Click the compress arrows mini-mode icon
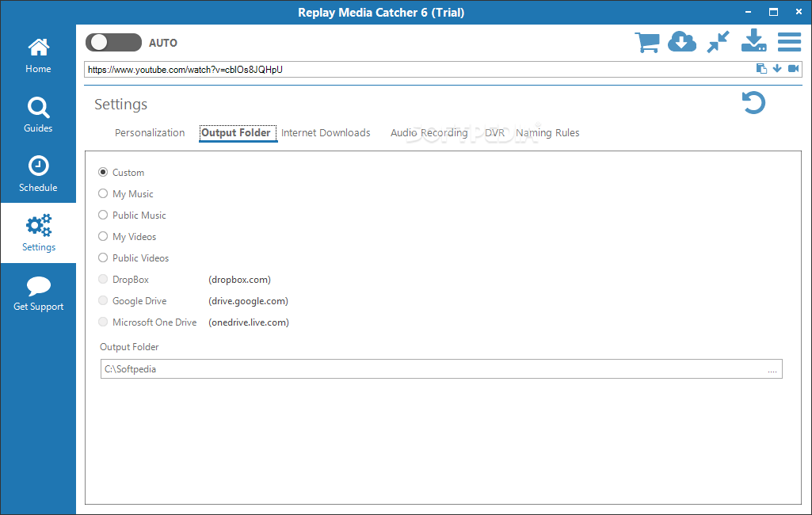 pyautogui.click(x=719, y=42)
